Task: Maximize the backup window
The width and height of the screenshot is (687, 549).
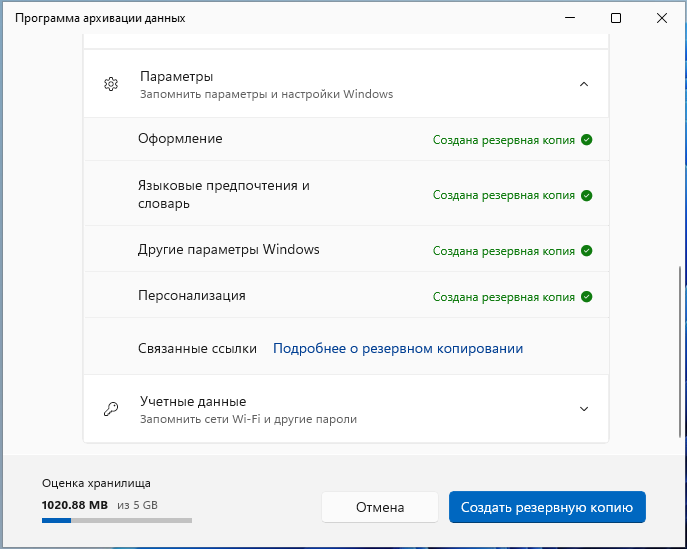Action: coord(616,18)
